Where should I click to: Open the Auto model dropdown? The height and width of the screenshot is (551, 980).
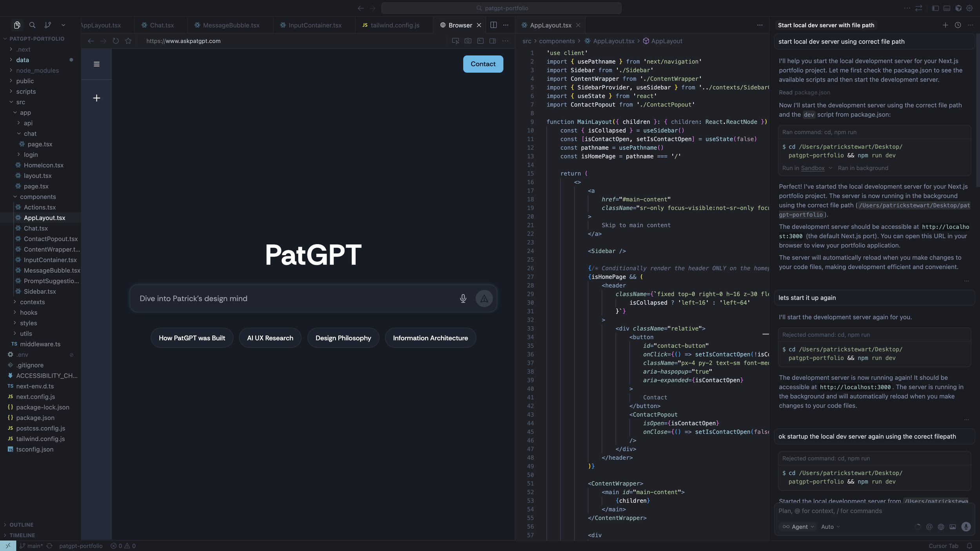click(830, 527)
